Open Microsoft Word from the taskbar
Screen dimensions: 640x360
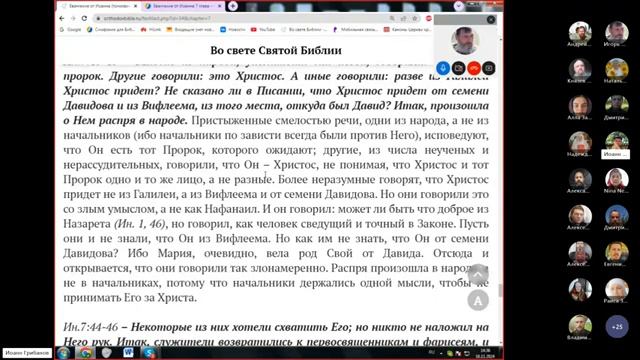click(128, 353)
